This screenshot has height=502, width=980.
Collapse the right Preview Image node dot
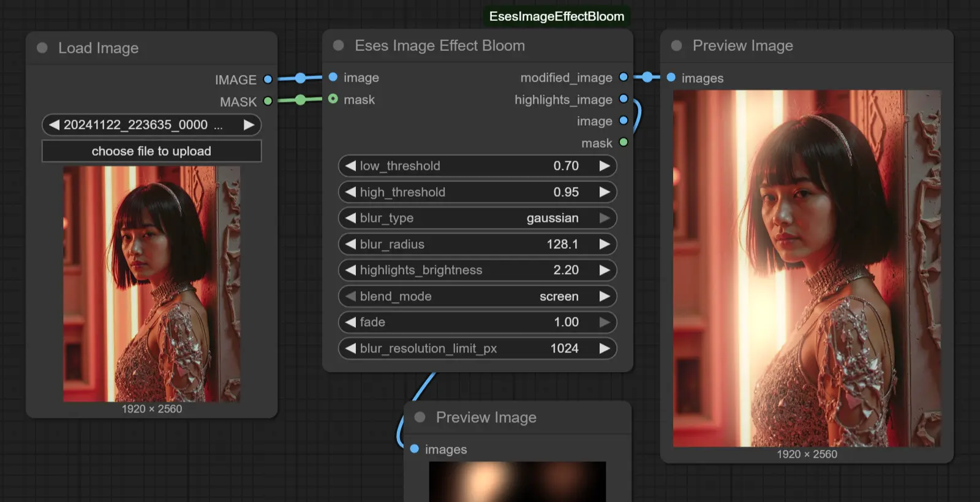coord(676,45)
